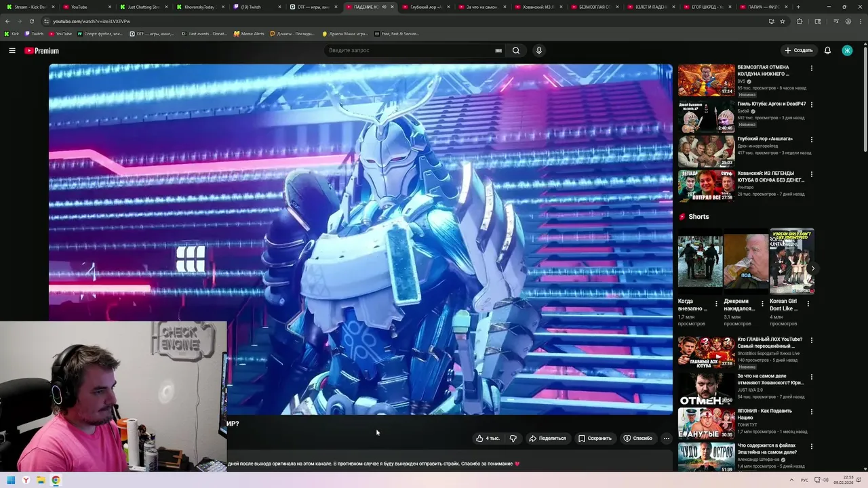Image resolution: width=868 pixels, height=488 pixels.
Task: Open Kick bookmark
Action: [12, 33]
